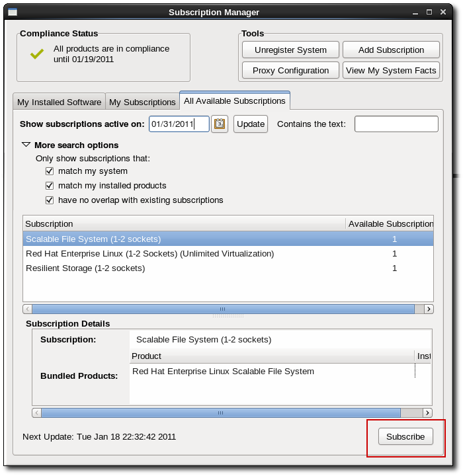Image resolution: width=463 pixels, height=476 pixels.
Task: Switch to My Installed Software tab
Action: pyautogui.click(x=60, y=102)
